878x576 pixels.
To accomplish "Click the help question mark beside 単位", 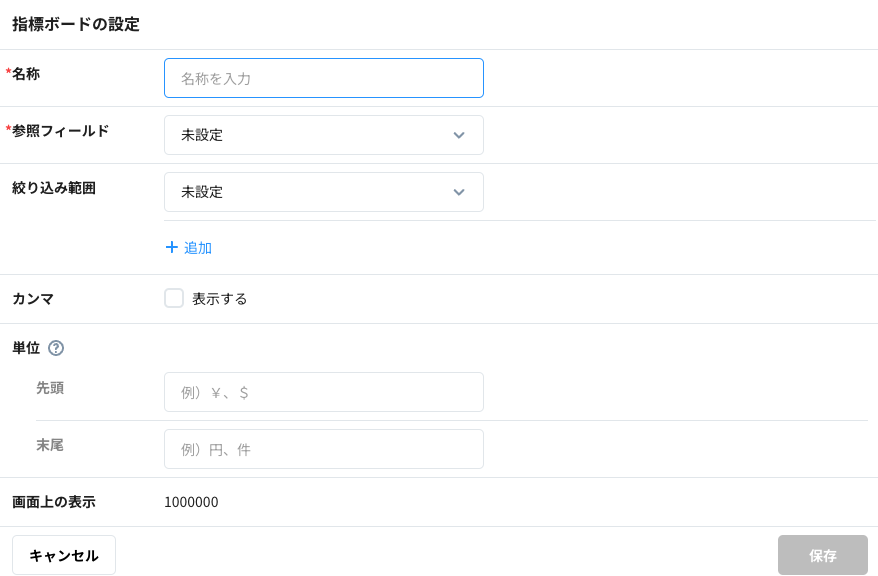I will click(56, 348).
